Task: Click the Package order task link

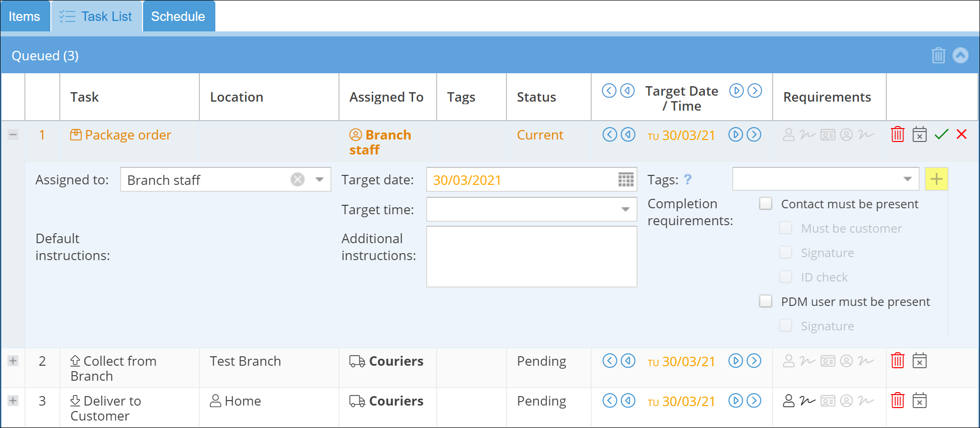Action: point(128,135)
